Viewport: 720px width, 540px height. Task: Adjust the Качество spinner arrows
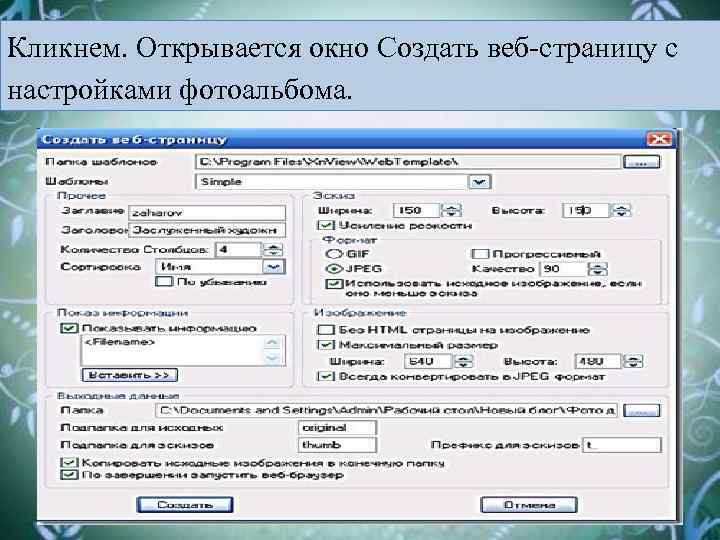pos(598,269)
